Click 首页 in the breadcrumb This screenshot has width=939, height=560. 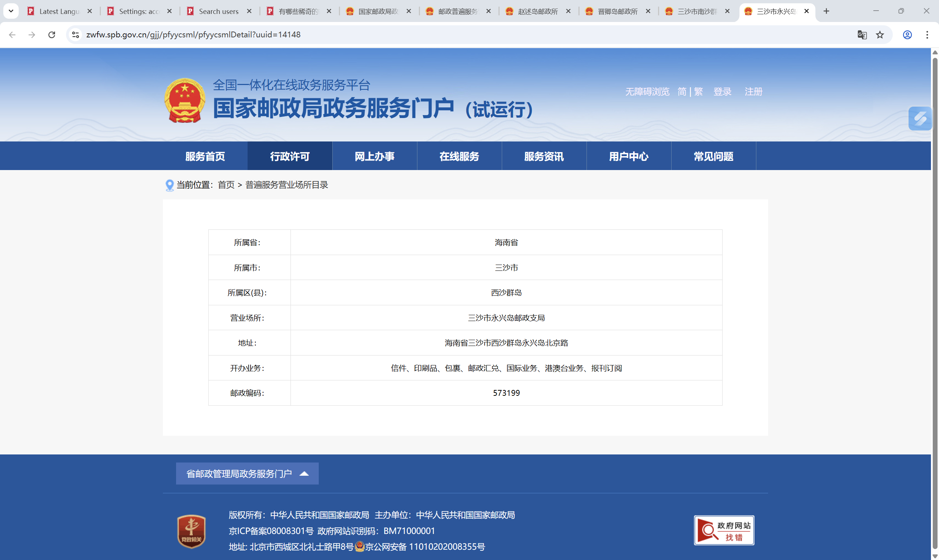[226, 185]
